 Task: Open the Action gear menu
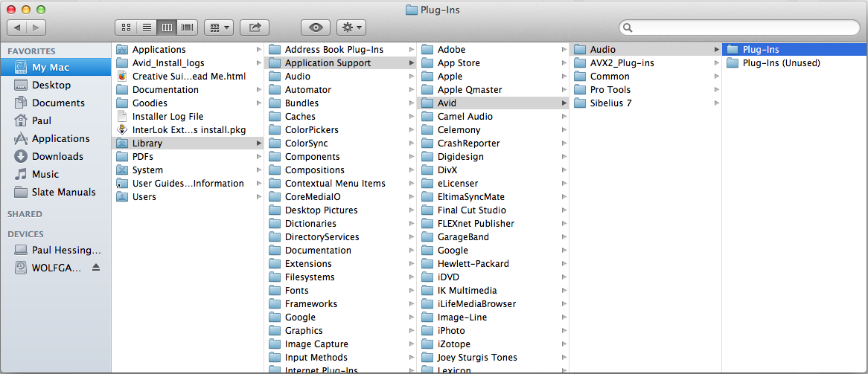(x=351, y=27)
